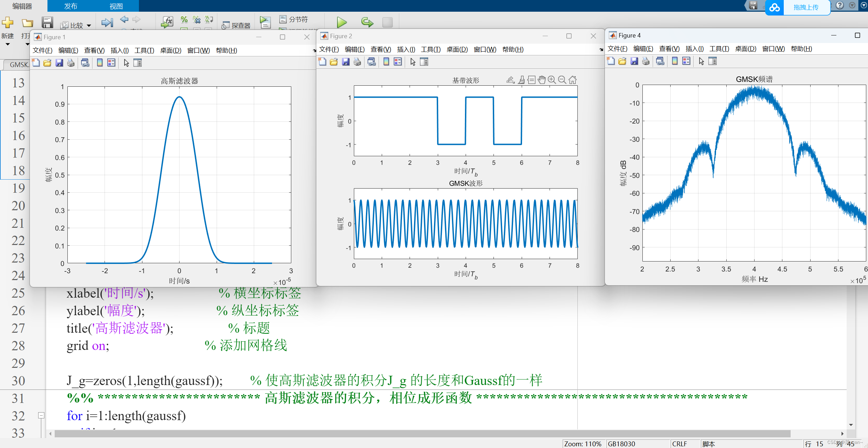Click Print icon in Figure 4

pyautogui.click(x=646, y=61)
